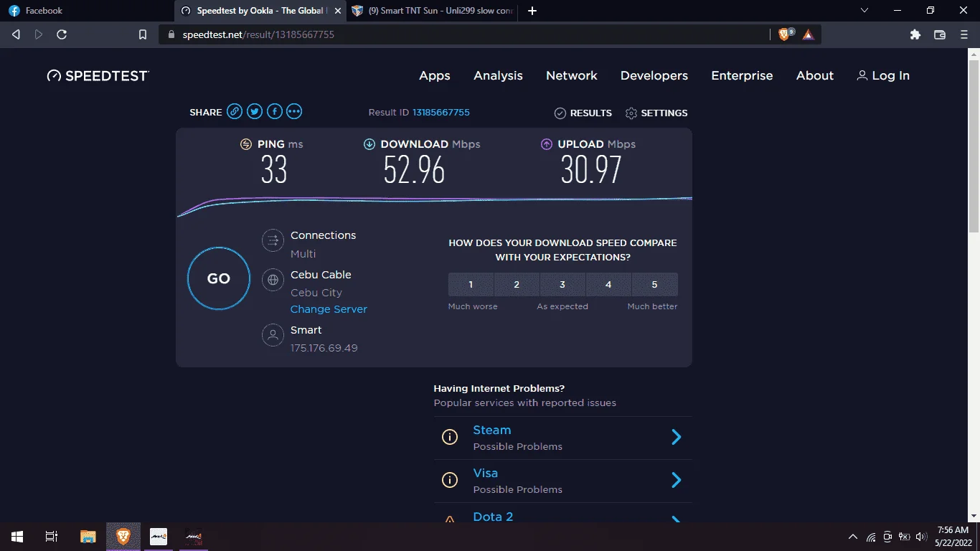Show hidden system tray icons
Screen dimensions: 980x551
(853, 537)
